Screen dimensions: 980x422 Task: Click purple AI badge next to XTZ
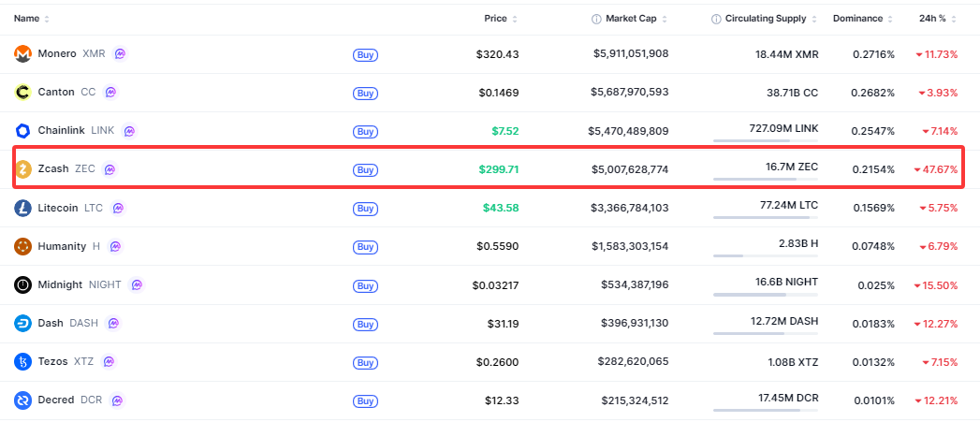tap(109, 361)
